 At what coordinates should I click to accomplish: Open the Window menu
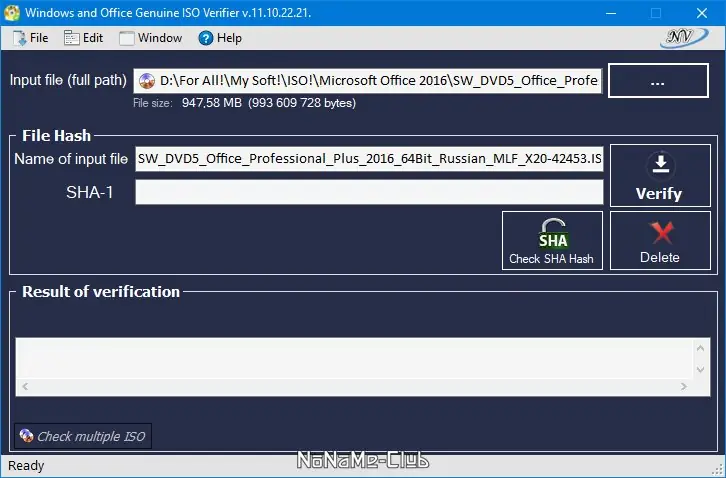coord(150,38)
